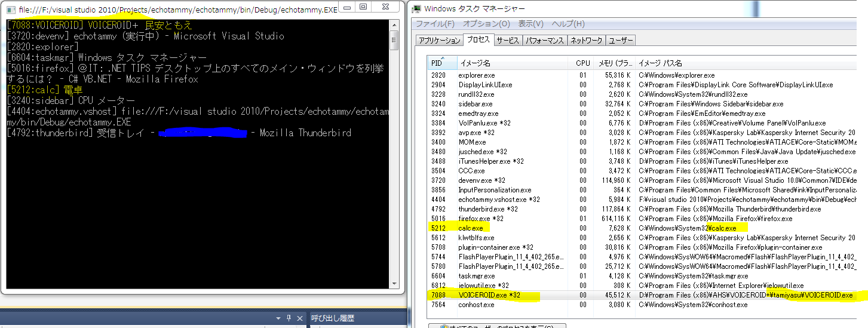This screenshot has width=868, height=328.
Task: Select the DisplayLinkUI.exe process row
Action: (648, 85)
